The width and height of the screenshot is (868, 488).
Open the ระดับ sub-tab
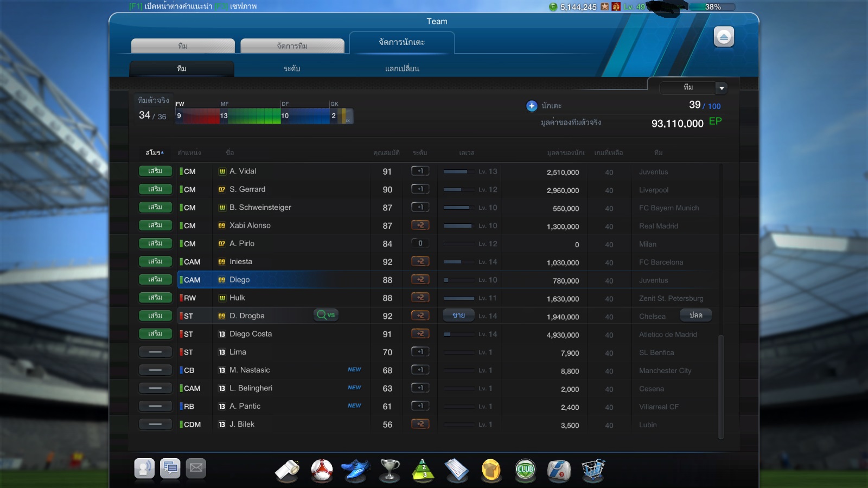(x=292, y=69)
